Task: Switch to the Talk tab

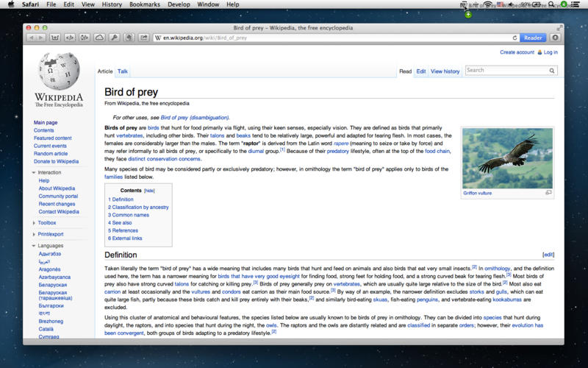Action: point(123,71)
